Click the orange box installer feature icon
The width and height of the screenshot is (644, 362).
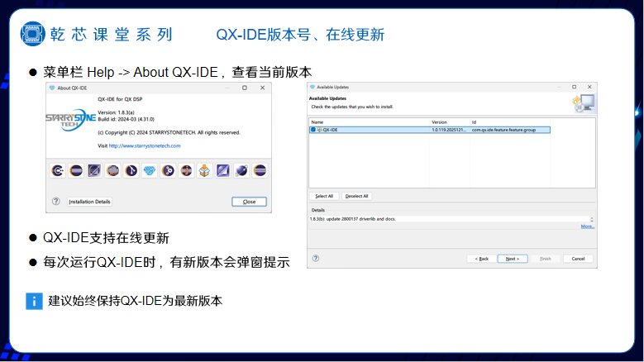click(204, 170)
